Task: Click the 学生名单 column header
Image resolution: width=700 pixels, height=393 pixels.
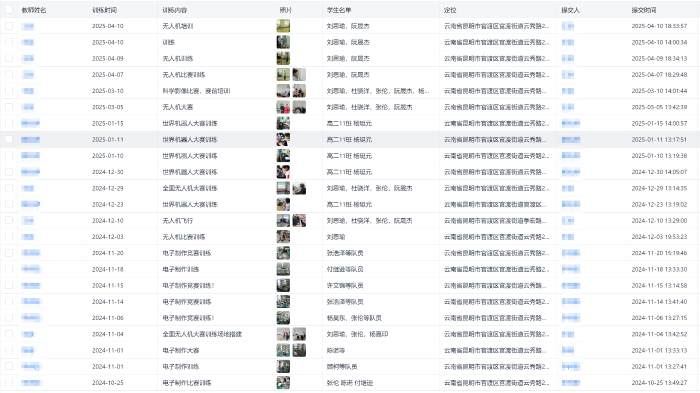Action: tap(339, 10)
